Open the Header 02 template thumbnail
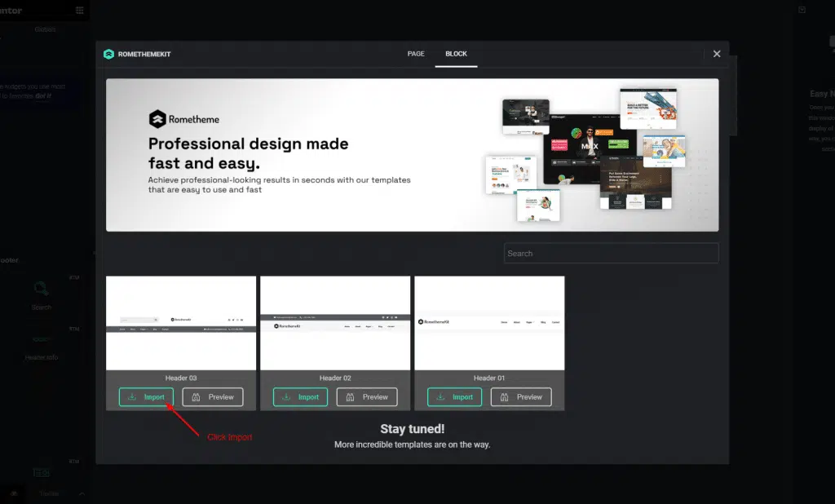Viewport: 835px width, 504px height. click(x=335, y=323)
